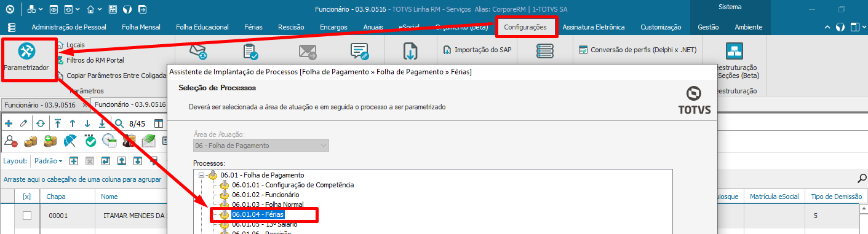Viewport: 868px width, 234px height.
Task: Open the Customização ribbon tab
Action: [661, 27]
